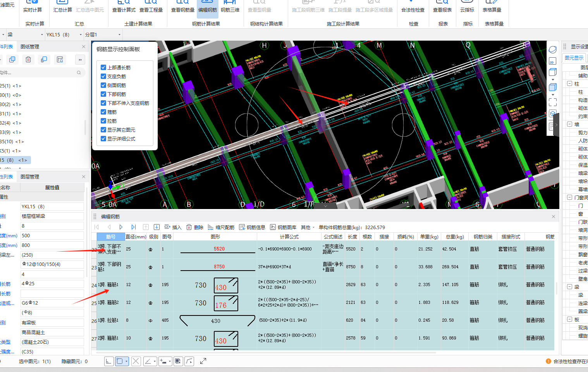Viewport: 588px width, 372px height.
Task: Click the orbit rotate view icon
Action: click(x=552, y=50)
